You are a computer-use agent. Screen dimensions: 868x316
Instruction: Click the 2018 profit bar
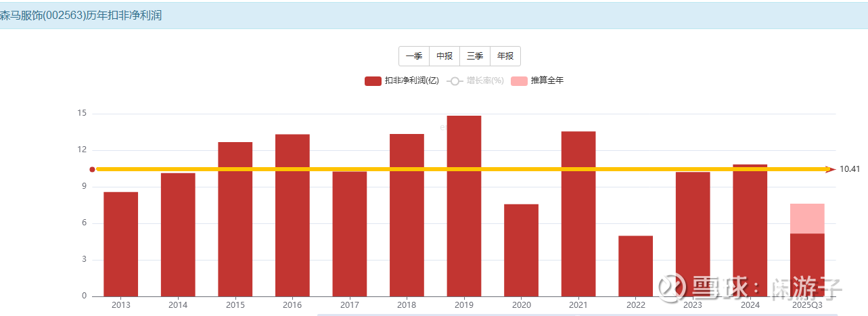click(407, 215)
